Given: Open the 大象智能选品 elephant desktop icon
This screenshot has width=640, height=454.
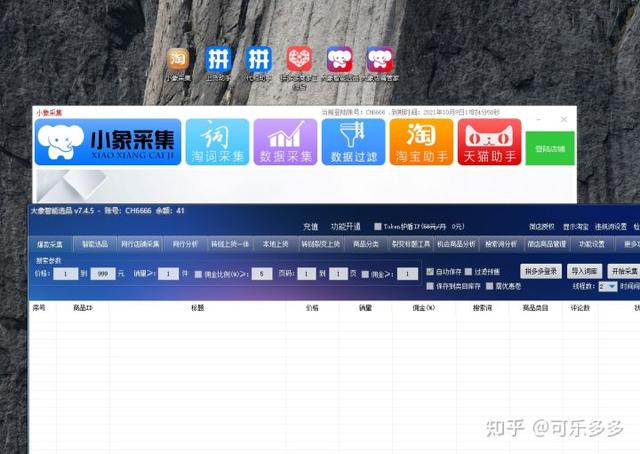Looking at the screenshot, I should point(340,64).
